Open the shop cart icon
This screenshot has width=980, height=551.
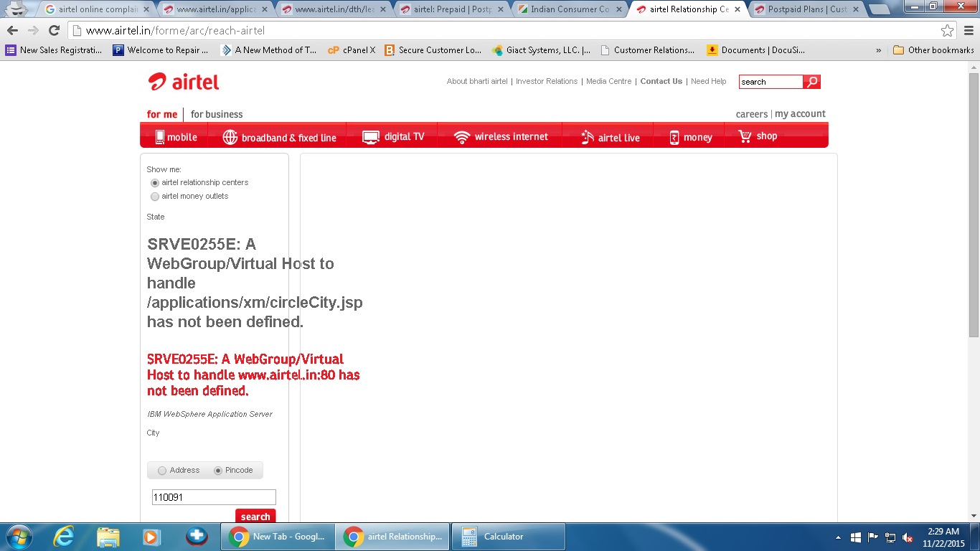pos(745,136)
